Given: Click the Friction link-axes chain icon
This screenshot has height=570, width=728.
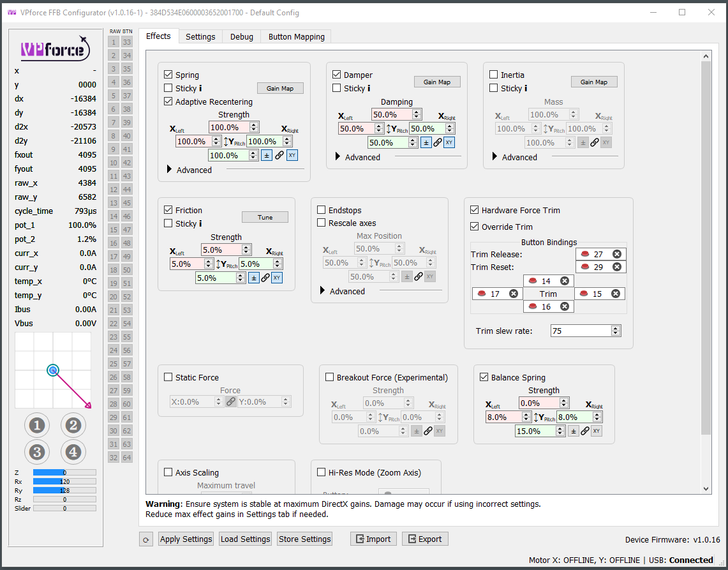Looking at the screenshot, I should (265, 278).
